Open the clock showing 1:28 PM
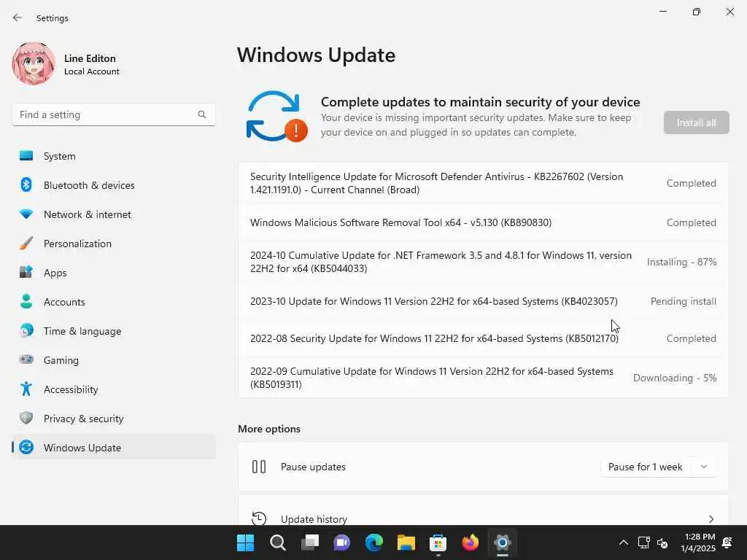This screenshot has height=560, width=747. [698, 542]
